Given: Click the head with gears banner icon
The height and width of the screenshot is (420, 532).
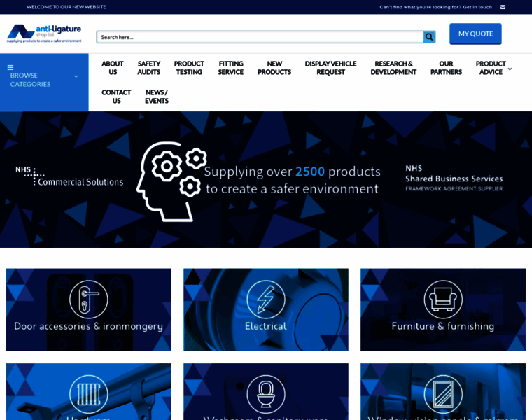Looking at the screenshot, I should (x=171, y=182).
